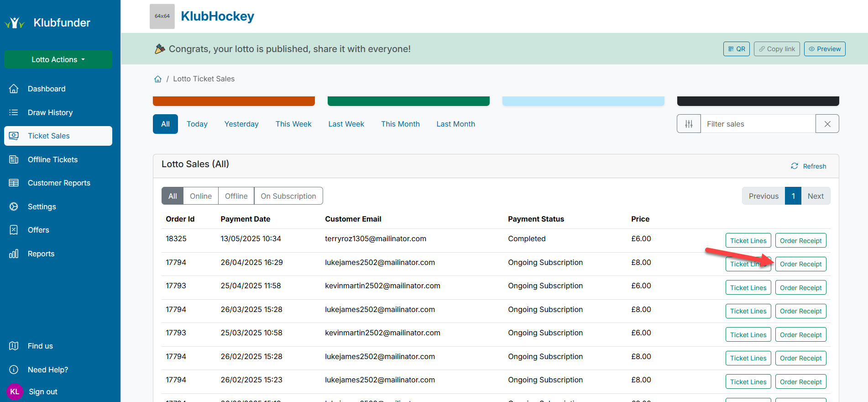The height and width of the screenshot is (402, 868).
Task: Select the This Week filter tab
Action: (293, 124)
